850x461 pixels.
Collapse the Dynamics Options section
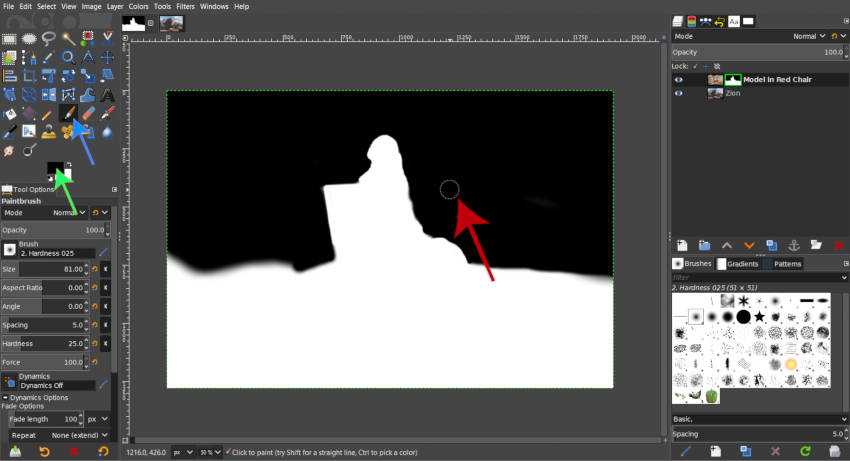click(4, 397)
